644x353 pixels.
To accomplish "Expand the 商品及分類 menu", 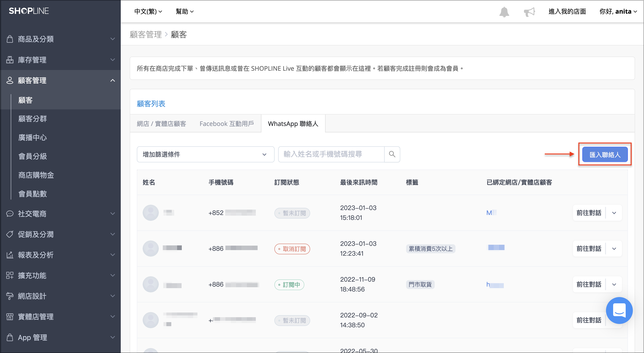I will pos(113,39).
